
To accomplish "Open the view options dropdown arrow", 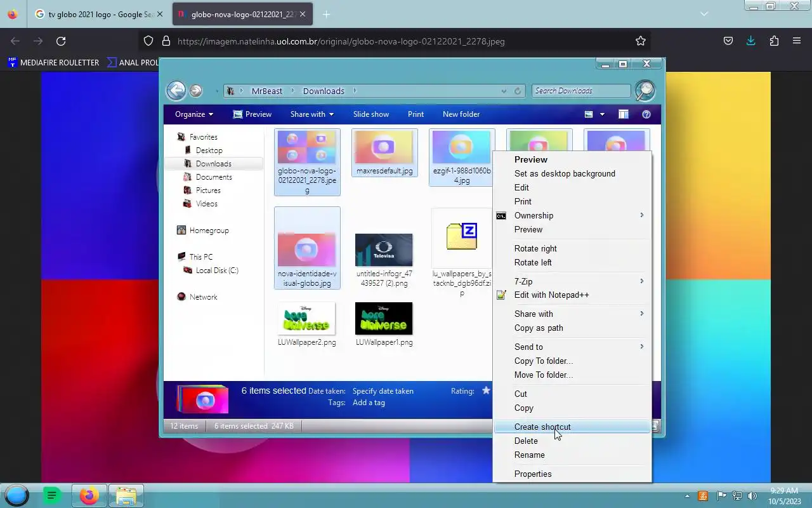I will [x=602, y=114].
